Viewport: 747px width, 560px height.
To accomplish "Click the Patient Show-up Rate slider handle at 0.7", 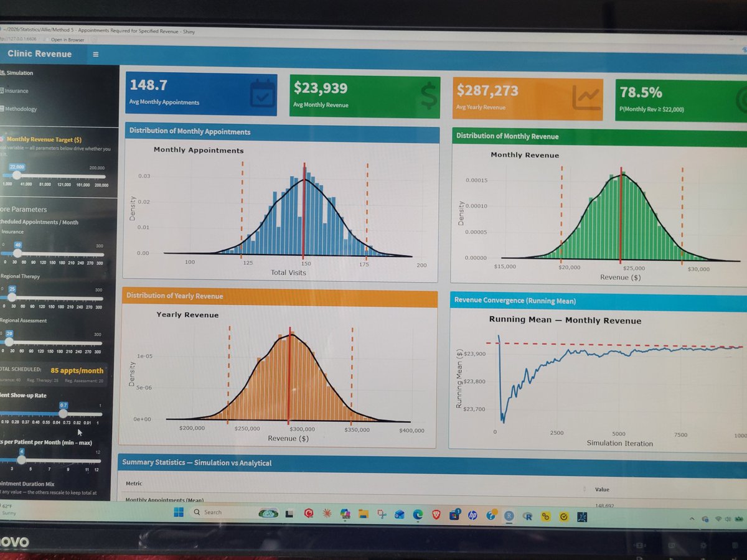I will coord(63,414).
